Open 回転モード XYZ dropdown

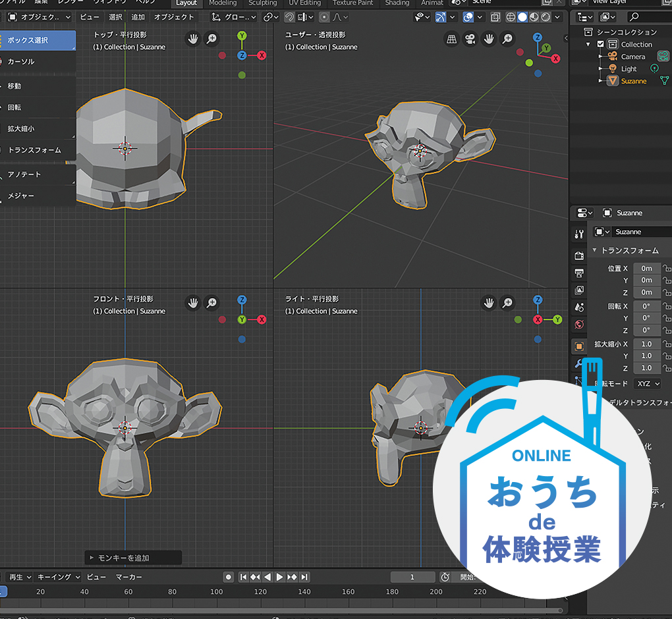[x=647, y=384]
